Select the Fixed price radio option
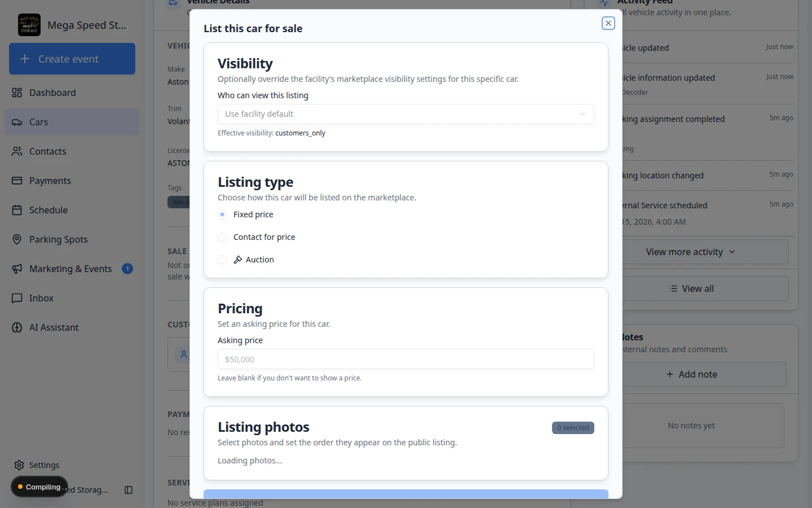The height and width of the screenshot is (508, 812). pos(222,214)
